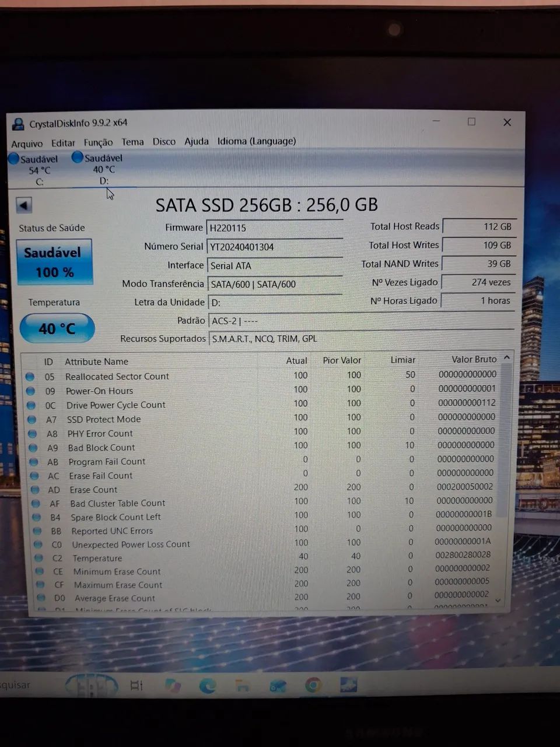The height and width of the screenshot is (747, 560).
Task: Open the Idioma (Language) menu
Action: coord(257,141)
